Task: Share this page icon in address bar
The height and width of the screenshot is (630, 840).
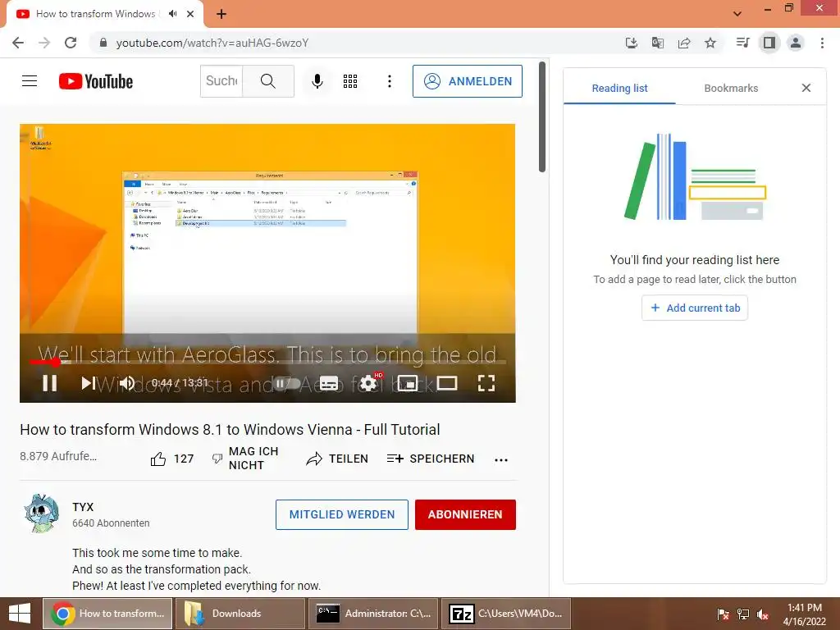Action: pos(684,43)
